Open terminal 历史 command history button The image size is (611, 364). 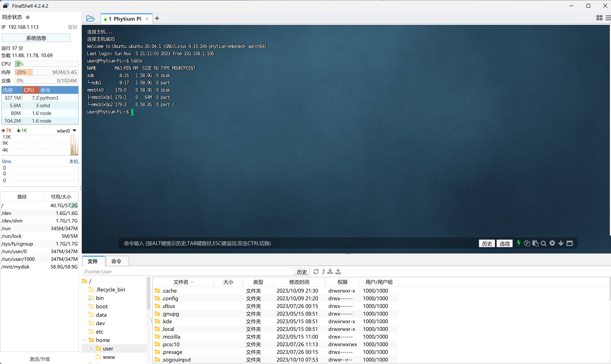(x=487, y=243)
